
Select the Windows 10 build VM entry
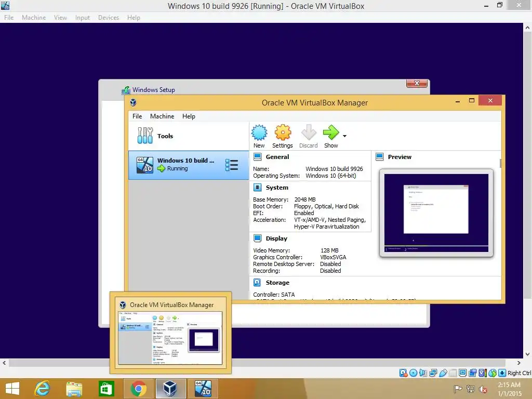[x=189, y=165]
